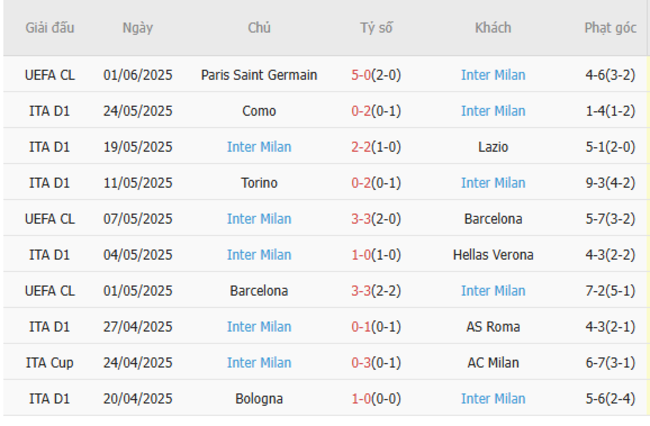Click the "Tỷ số" column header
Image resolution: width=650 pixels, height=426 pixels.
377,28
